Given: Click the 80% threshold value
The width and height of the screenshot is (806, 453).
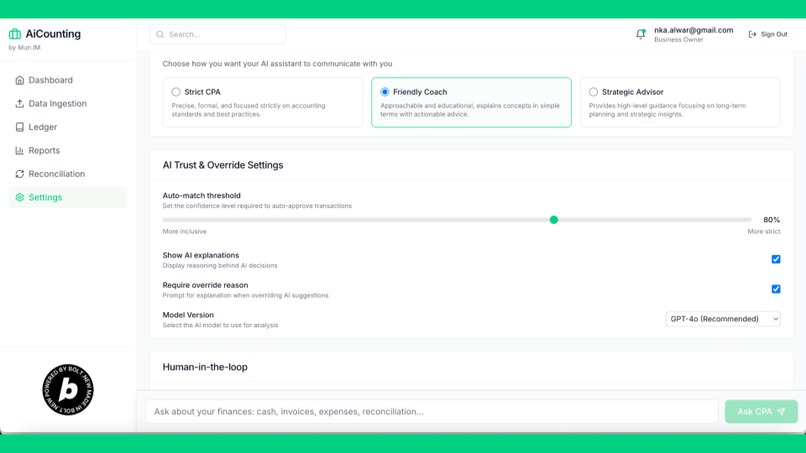Looking at the screenshot, I should [771, 220].
